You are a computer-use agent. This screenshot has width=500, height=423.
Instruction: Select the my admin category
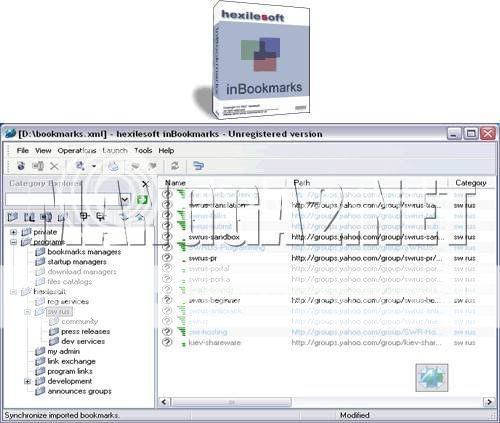coord(63,352)
